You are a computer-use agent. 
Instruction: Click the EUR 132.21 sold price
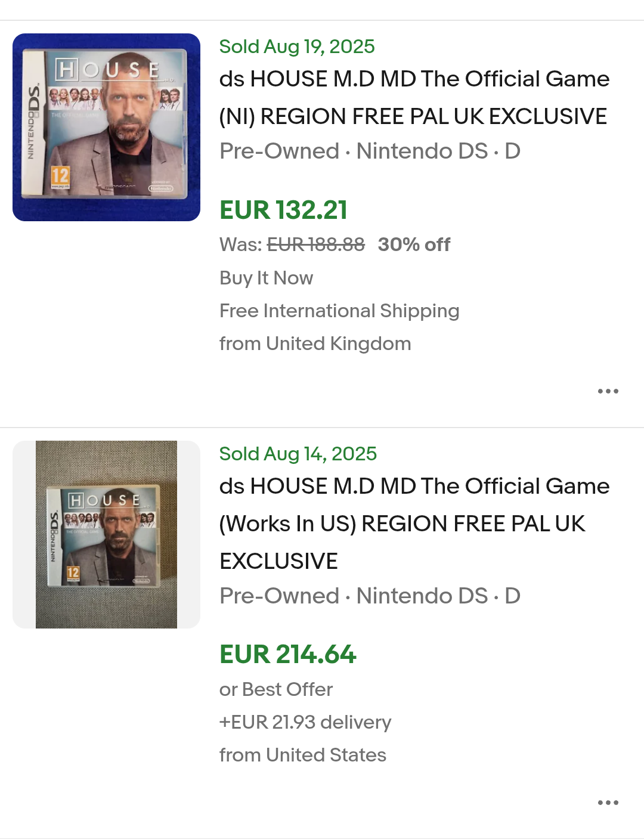click(283, 210)
